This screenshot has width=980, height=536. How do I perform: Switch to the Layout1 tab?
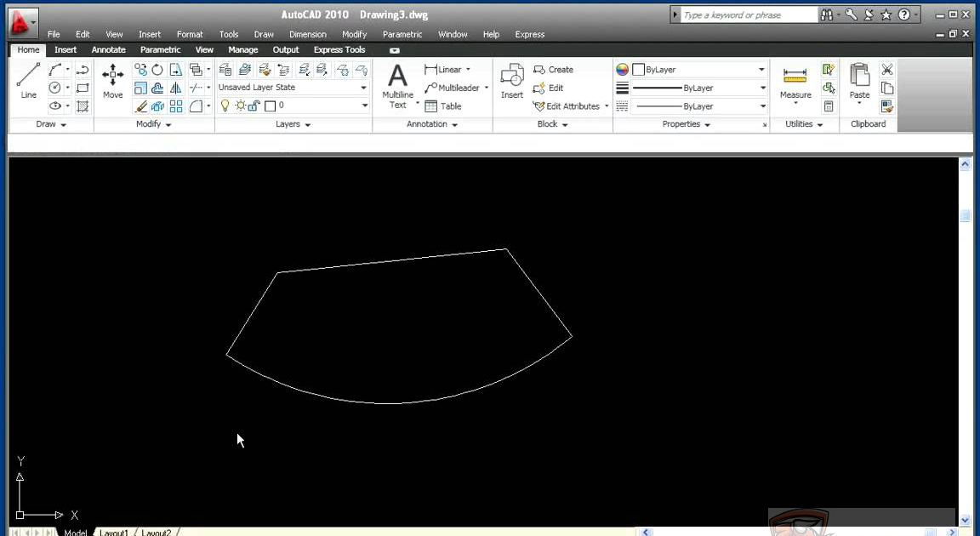[113, 533]
